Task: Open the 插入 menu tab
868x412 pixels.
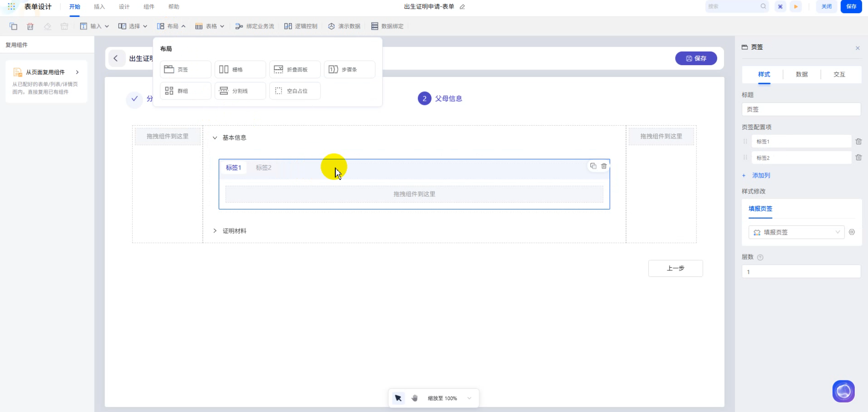Action: (99, 7)
